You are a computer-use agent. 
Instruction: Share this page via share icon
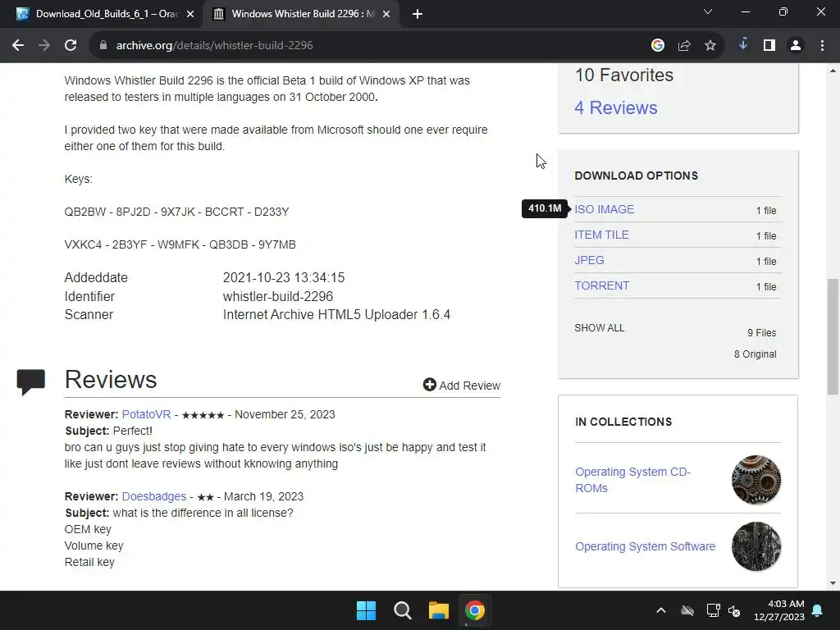click(684, 46)
